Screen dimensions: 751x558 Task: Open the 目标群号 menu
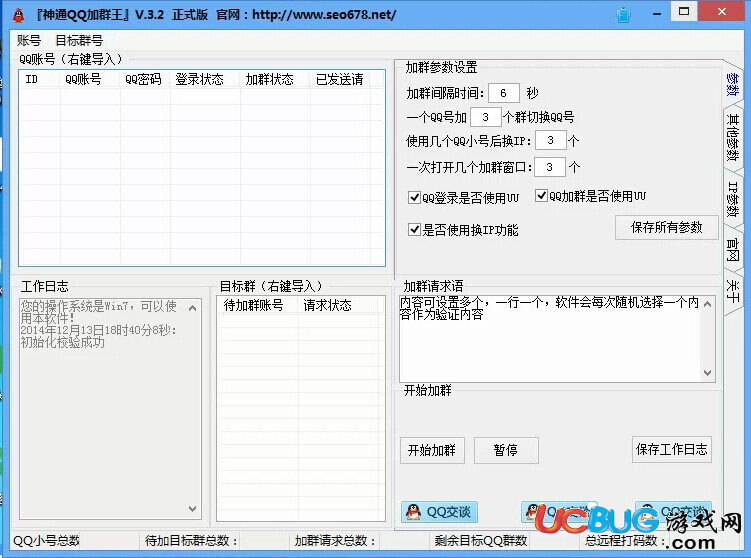tap(79, 40)
